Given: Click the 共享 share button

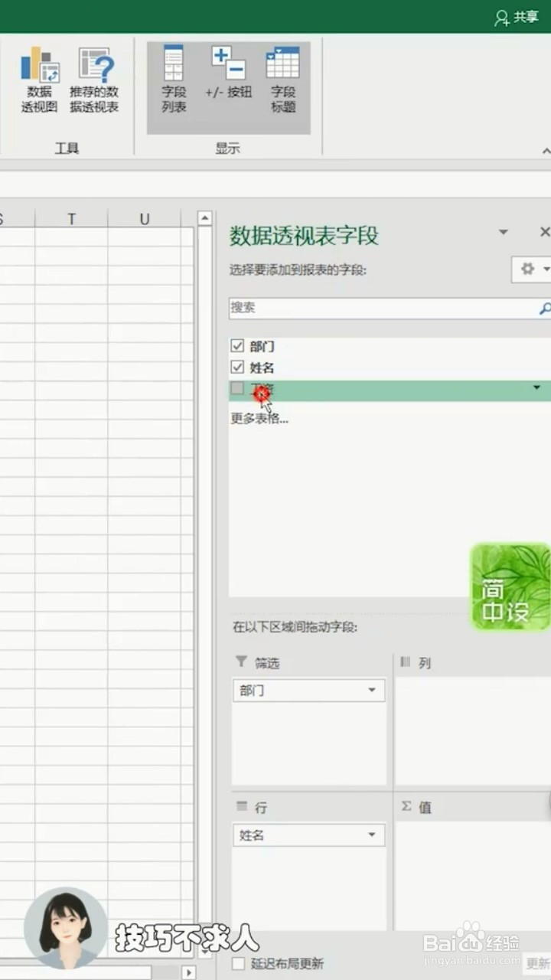Looking at the screenshot, I should coord(517,17).
